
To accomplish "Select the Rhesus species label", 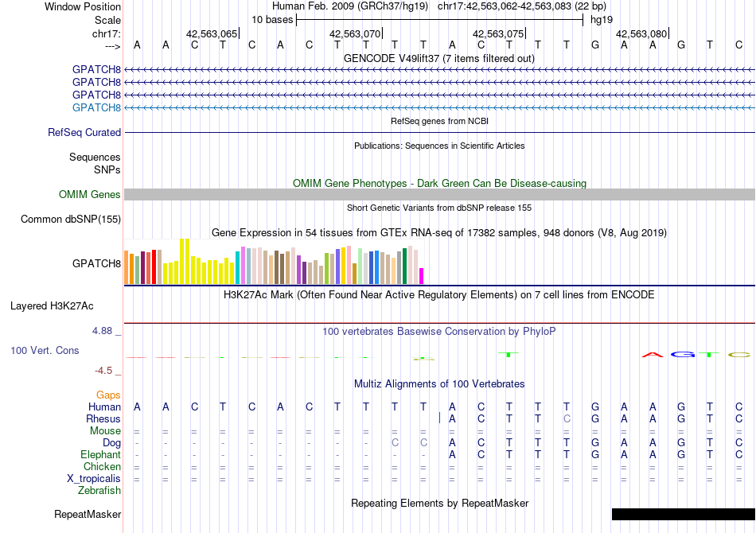I will coord(103,419).
